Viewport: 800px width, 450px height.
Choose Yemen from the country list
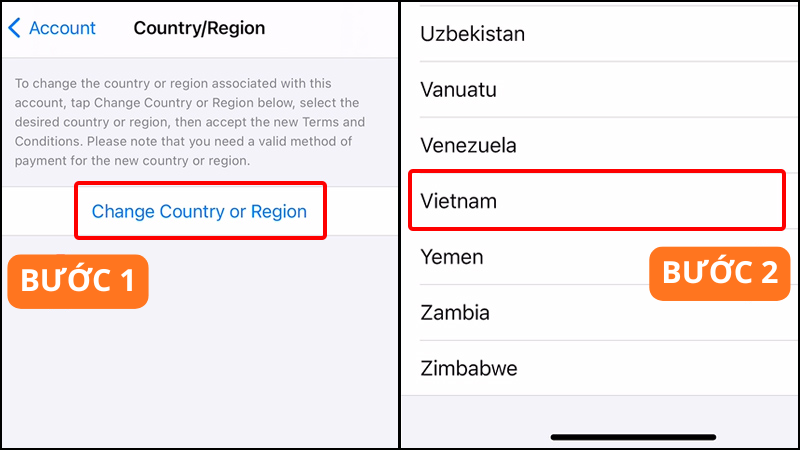452,257
